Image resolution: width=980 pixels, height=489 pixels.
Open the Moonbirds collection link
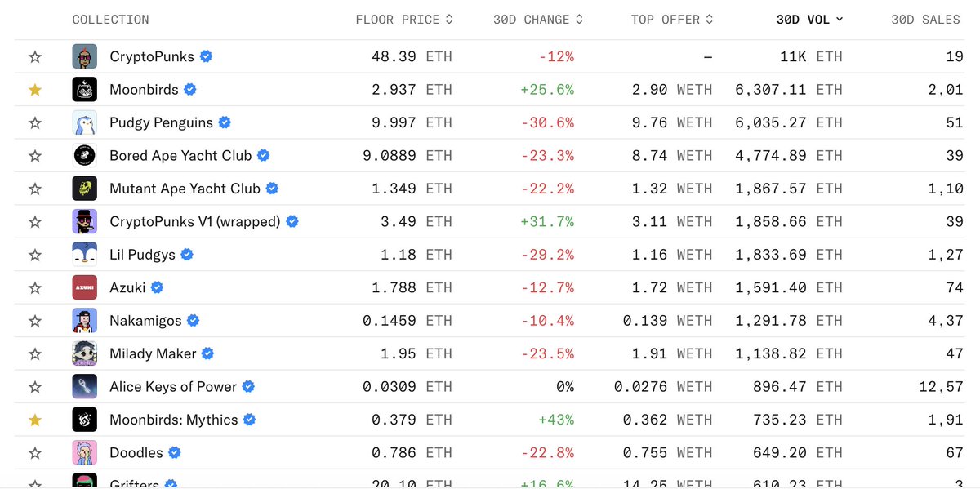[x=144, y=90]
